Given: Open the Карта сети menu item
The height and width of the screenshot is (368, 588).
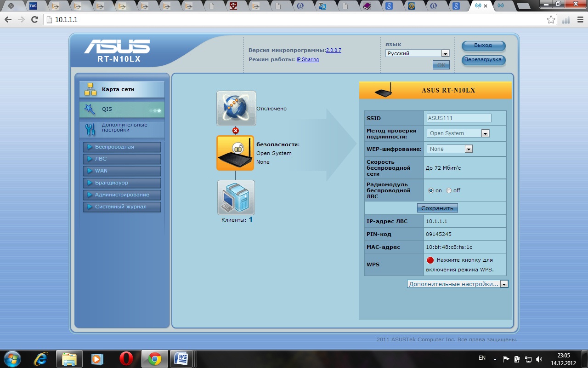Looking at the screenshot, I should (122, 90).
